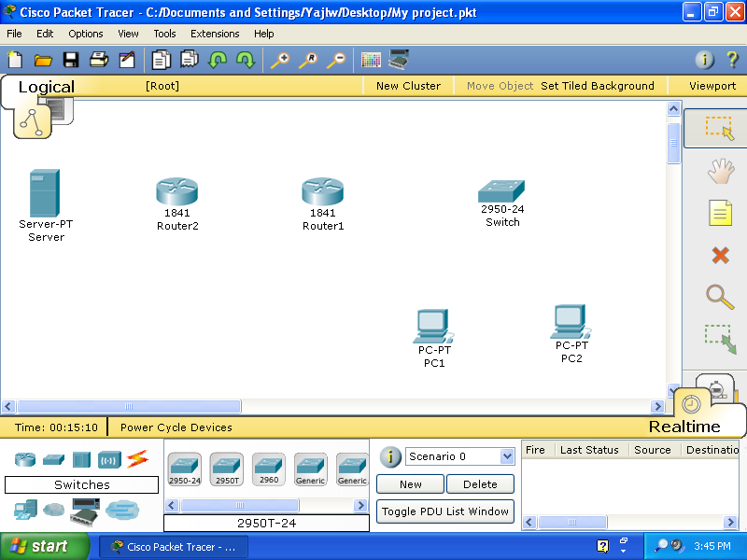Click the Zoom Out magnifier
The width and height of the screenshot is (747, 560).
[x=336, y=60]
